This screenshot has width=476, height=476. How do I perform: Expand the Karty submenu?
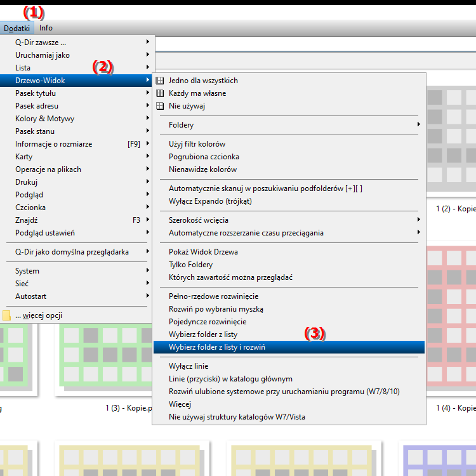pos(76,157)
